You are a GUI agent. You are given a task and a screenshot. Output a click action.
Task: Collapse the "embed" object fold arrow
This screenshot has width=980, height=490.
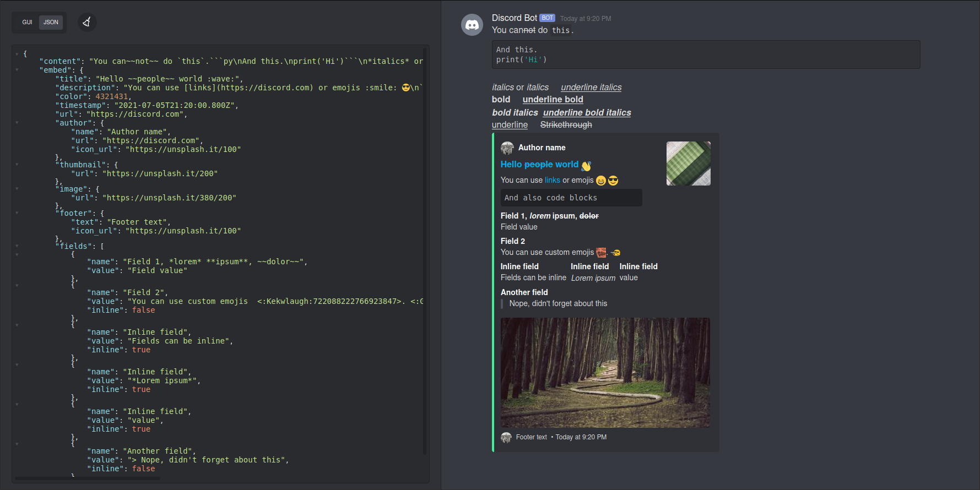point(17,70)
